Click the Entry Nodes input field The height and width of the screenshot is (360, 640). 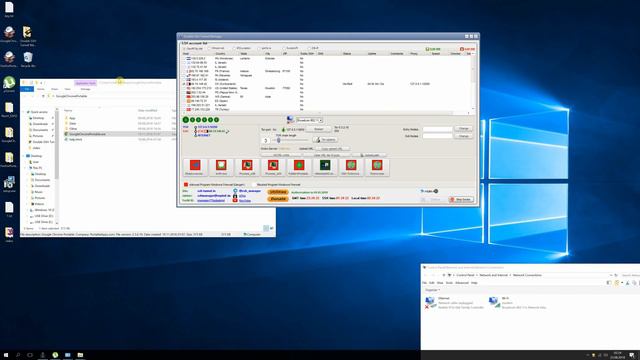[437, 129]
